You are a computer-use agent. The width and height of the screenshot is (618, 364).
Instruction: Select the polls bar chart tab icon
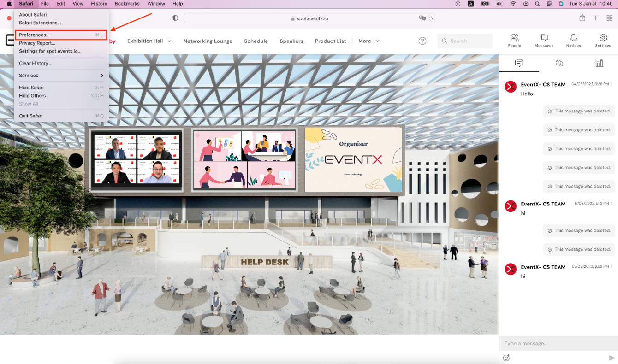tap(599, 63)
